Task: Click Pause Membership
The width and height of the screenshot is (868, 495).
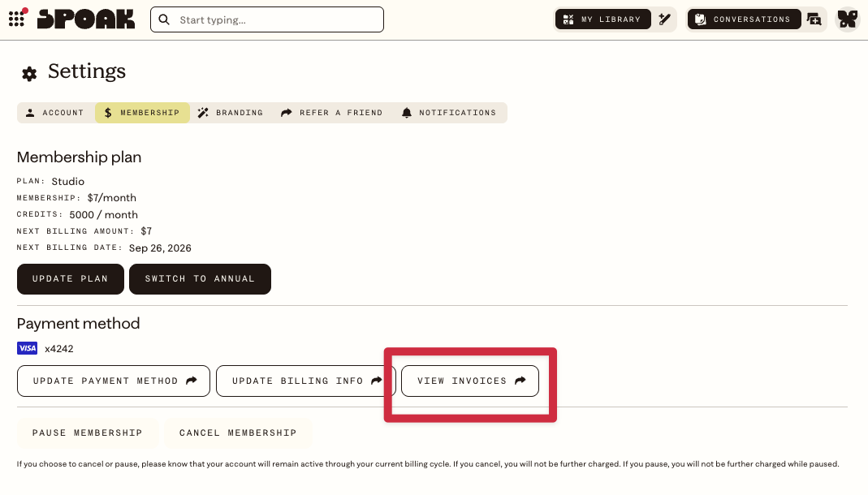Action: (88, 433)
